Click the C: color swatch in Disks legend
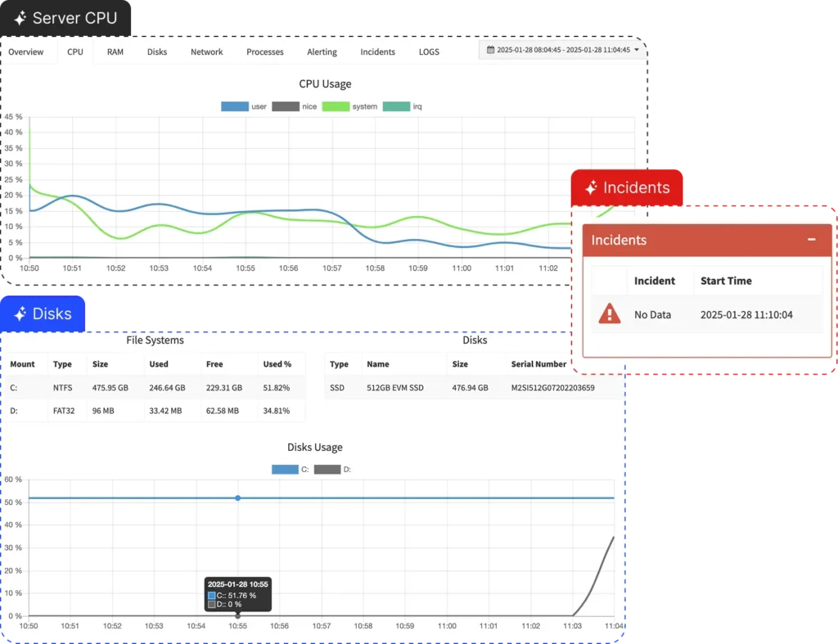Screen dimensions: 838x644 point(285,470)
